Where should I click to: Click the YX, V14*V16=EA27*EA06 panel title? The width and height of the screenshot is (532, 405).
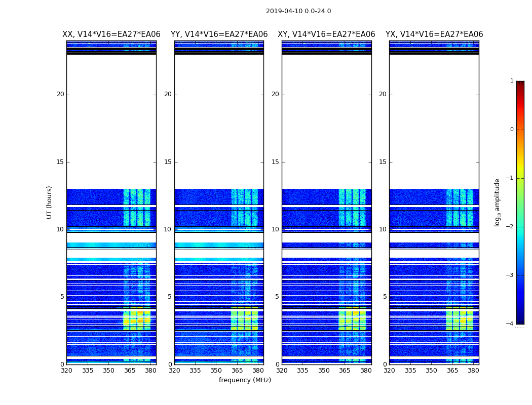[434, 34]
